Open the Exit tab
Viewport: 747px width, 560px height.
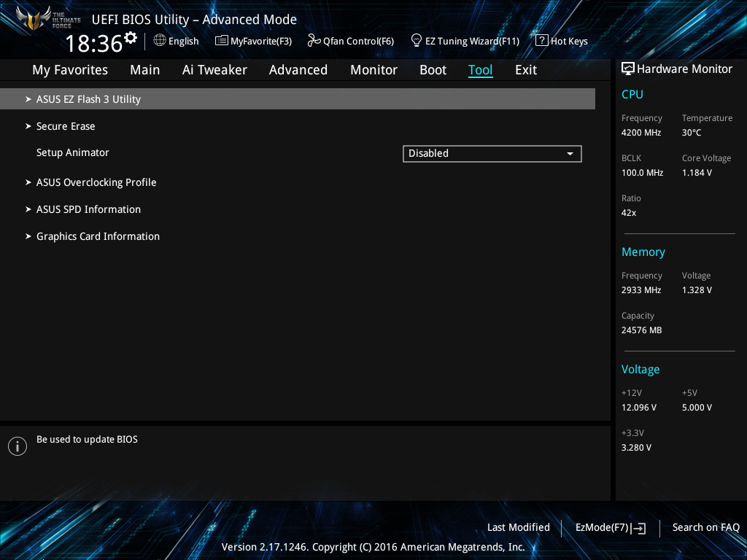pos(526,70)
